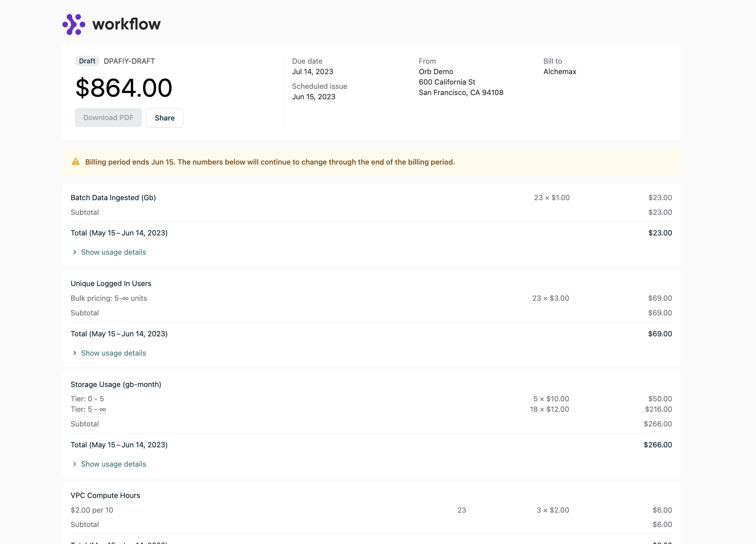The width and height of the screenshot is (756, 544).
Task: Click the Alchemax bill-to name
Action: [560, 72]
